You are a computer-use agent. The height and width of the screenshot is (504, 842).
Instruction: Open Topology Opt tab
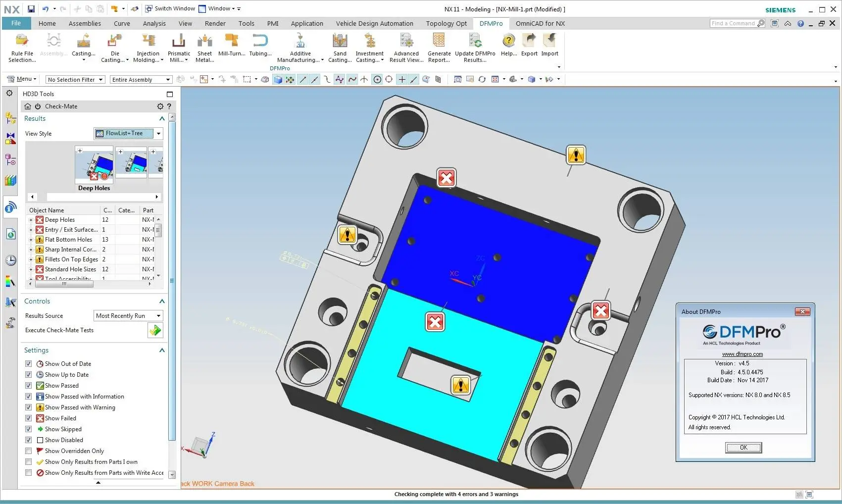coord(446,23)
